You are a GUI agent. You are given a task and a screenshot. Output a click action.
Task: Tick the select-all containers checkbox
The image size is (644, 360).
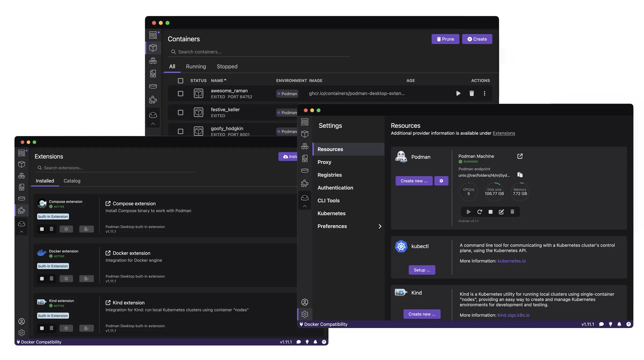(181, 81)
